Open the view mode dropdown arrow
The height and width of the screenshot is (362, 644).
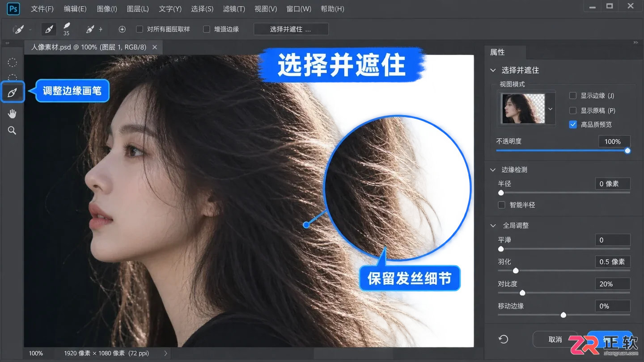click(551, 109)
